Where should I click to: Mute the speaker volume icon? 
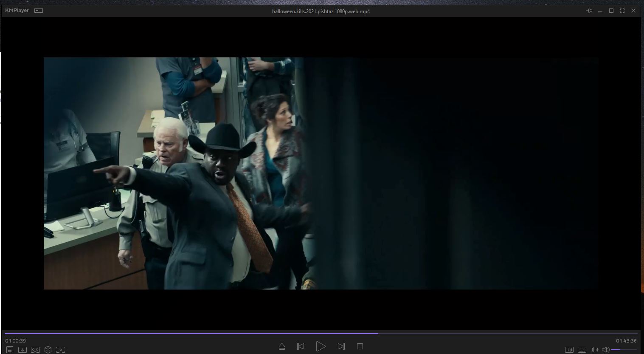605,350
